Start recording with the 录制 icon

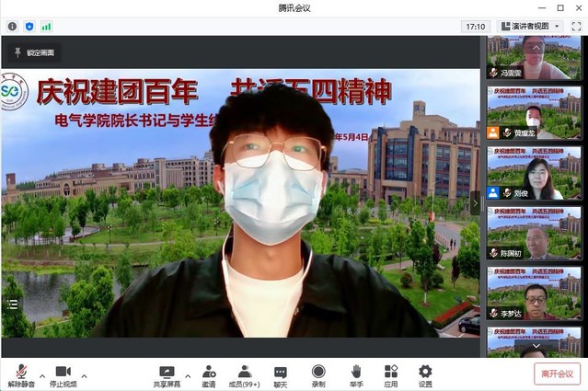click(x=318, y=374)
